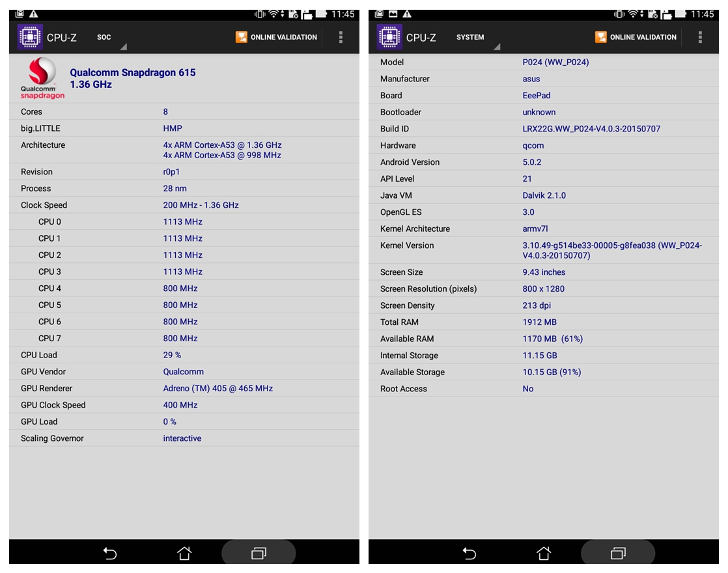Image resolution: width=728 pixels, height=573 pixels.
Task: Select Scaling Governor 'interactive' value
Action: coord(182,438)
